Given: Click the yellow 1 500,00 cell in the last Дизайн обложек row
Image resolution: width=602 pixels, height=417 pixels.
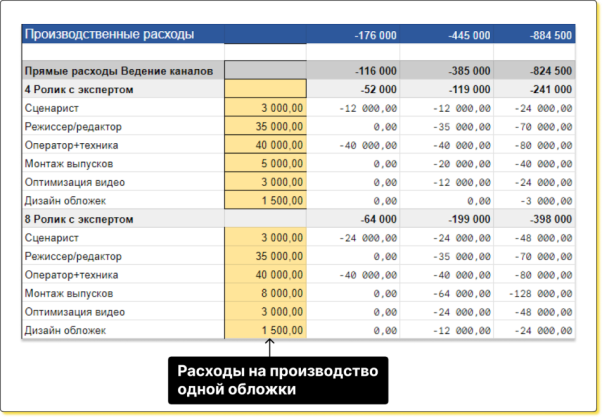Looking at the screenshot, I should [x=265, y=330].
